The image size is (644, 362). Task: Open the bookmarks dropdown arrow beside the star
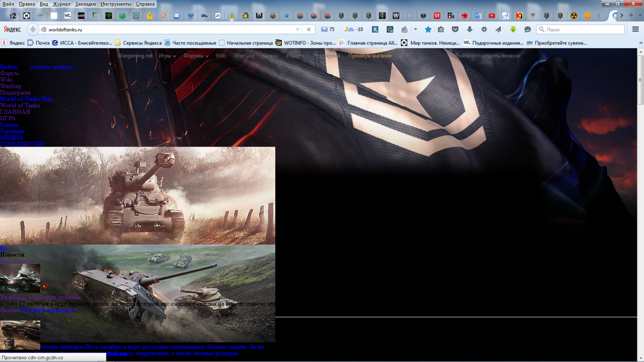pos(415,29)
